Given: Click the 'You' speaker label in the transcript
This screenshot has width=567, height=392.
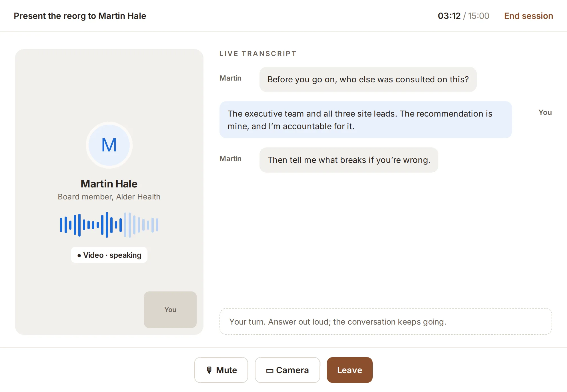Looking at the screenshot, I should [x=545, y=112].
